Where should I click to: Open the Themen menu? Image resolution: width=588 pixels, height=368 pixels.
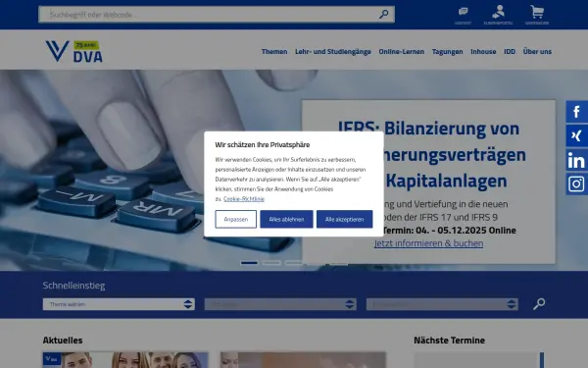(x=274, y=51)
